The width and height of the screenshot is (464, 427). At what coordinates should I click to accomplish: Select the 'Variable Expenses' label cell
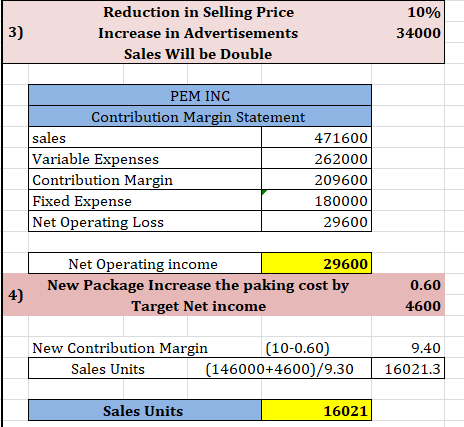click(145, 159)
